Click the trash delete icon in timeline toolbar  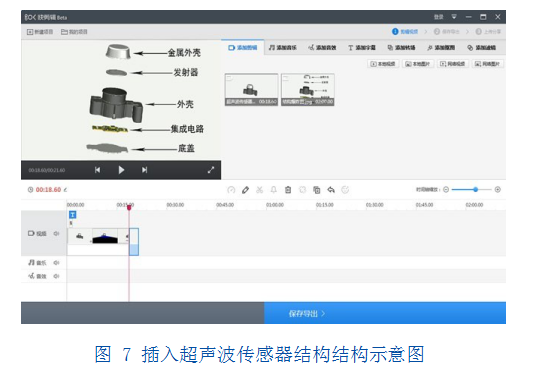[288, 190]
